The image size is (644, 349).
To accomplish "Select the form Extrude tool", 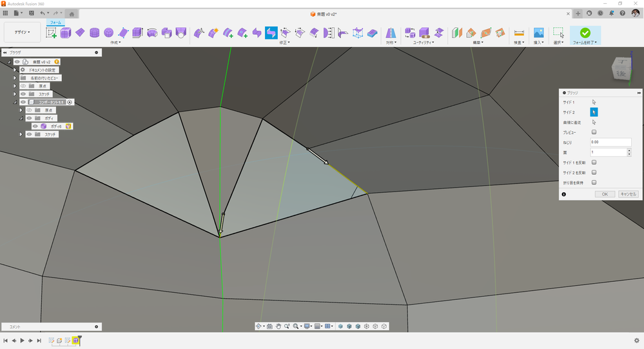I will 137,33.
